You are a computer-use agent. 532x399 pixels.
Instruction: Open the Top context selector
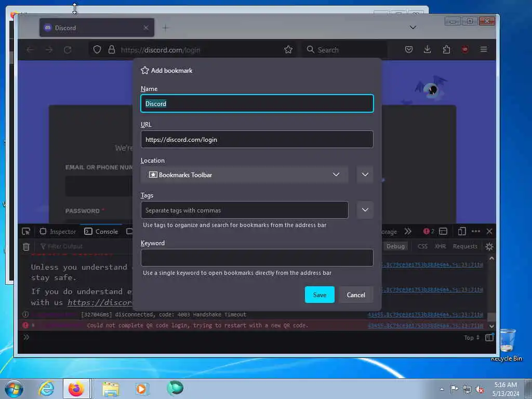[472, 338]
